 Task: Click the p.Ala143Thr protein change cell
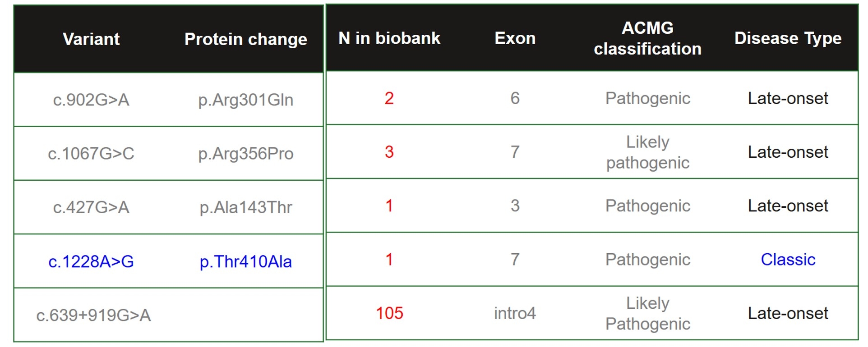[x=245, y=207]
